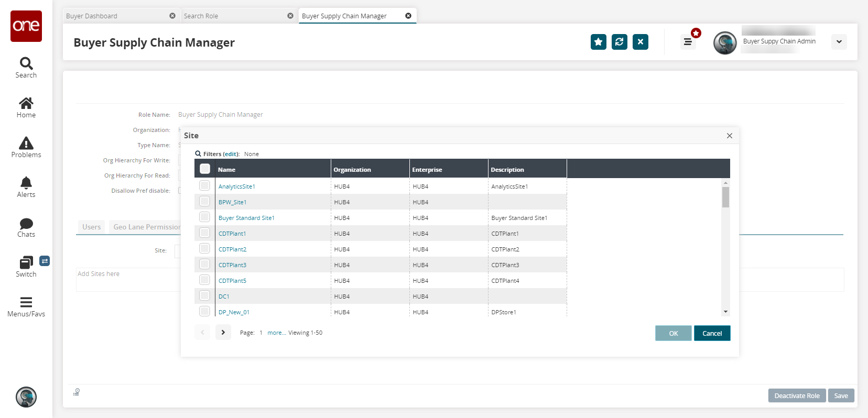Image resolution: width=868 pixels, height=418 pixels.
Task: Click the refresh icon in header
Action: [619, 42]
